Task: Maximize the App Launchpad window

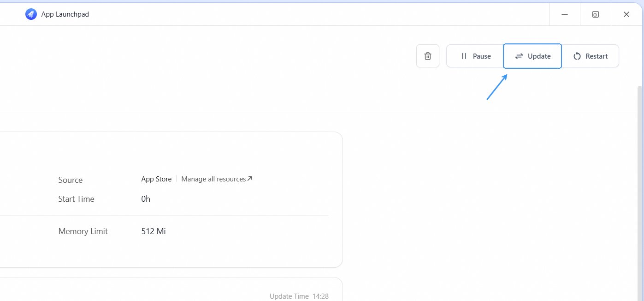Action: point(595,14)
